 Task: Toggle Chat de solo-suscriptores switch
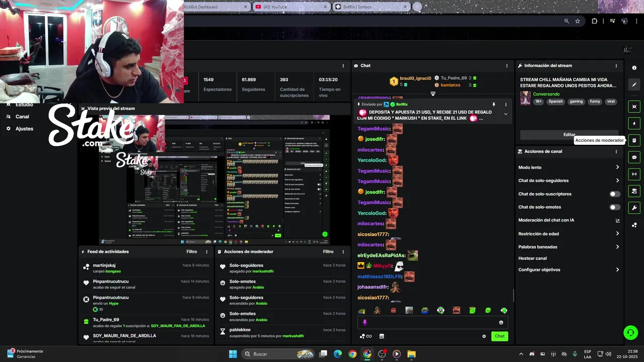615,194
